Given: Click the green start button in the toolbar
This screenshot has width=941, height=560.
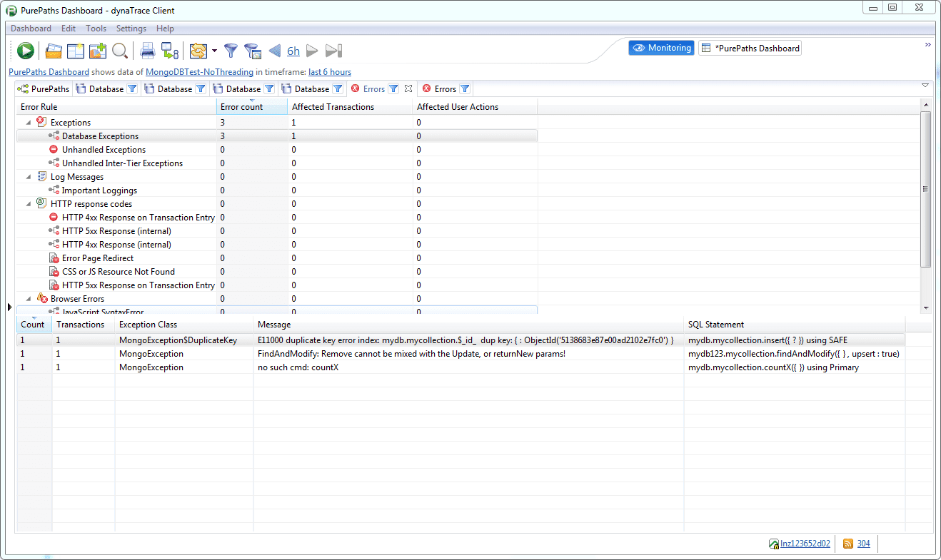Looking at the screenshot, I should (26, 51).
